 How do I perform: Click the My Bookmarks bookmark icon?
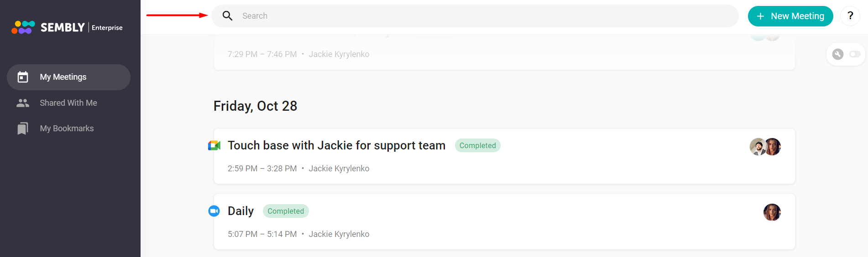click(23, 128)
